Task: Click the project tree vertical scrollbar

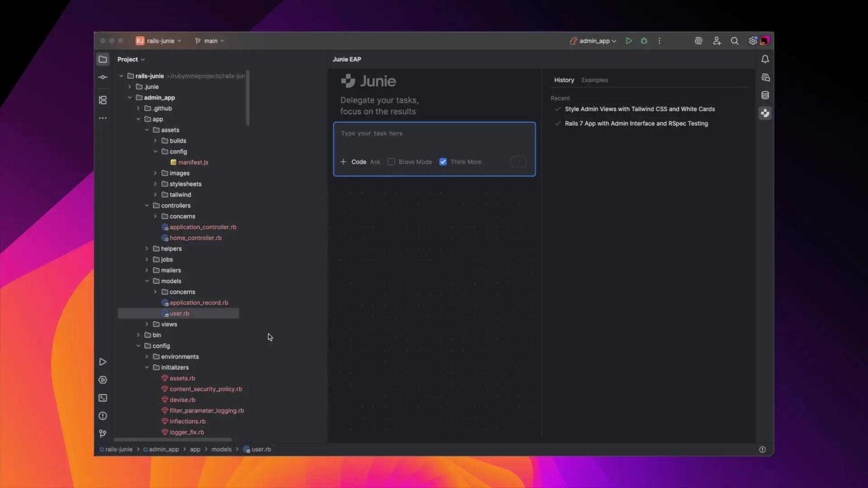Action: click(247, 98)
